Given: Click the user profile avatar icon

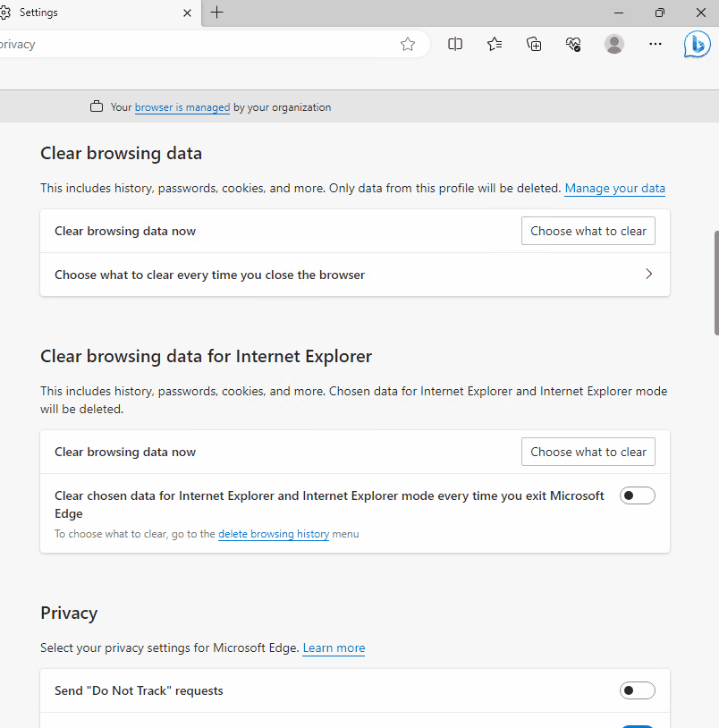Looking at the screenshot, I should [x=614, y=44].
